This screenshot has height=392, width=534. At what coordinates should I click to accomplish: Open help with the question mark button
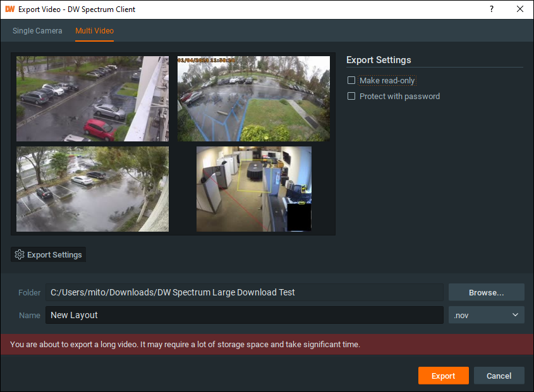[491, 9]
